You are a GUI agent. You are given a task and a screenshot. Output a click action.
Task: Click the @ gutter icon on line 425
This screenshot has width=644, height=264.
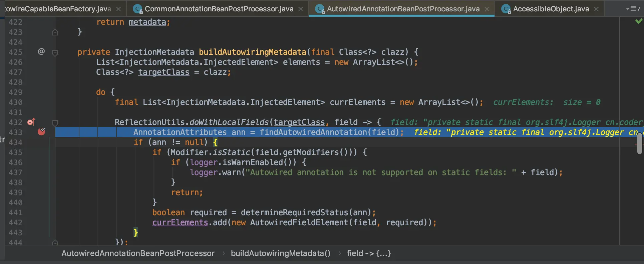(41, 51)
